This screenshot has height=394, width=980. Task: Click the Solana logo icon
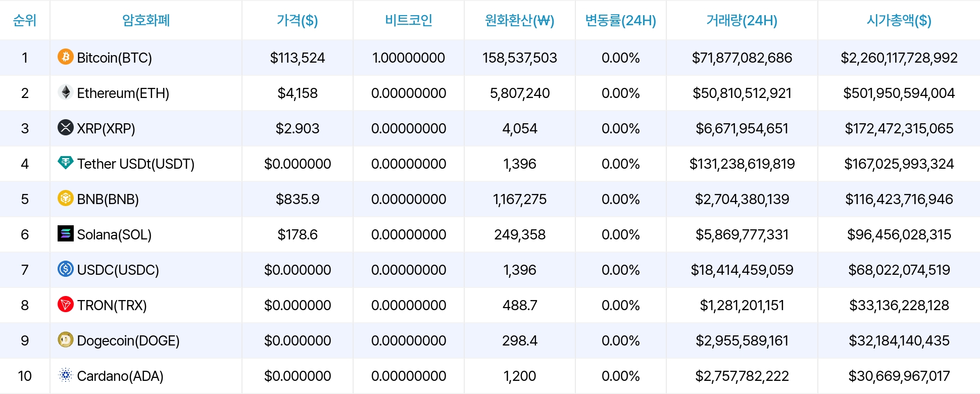click(x=66, y=233)
